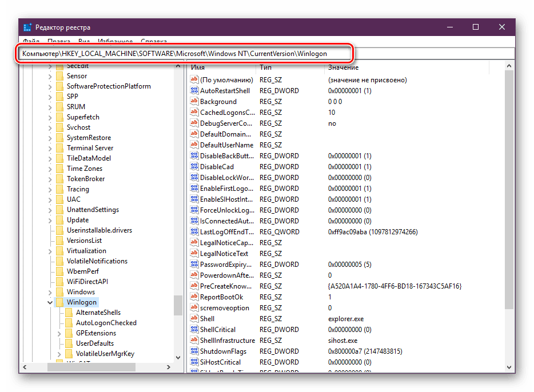
Task: Click the ReportBootOk string icon
Action: pyautogui.click(x=194, y=297)
